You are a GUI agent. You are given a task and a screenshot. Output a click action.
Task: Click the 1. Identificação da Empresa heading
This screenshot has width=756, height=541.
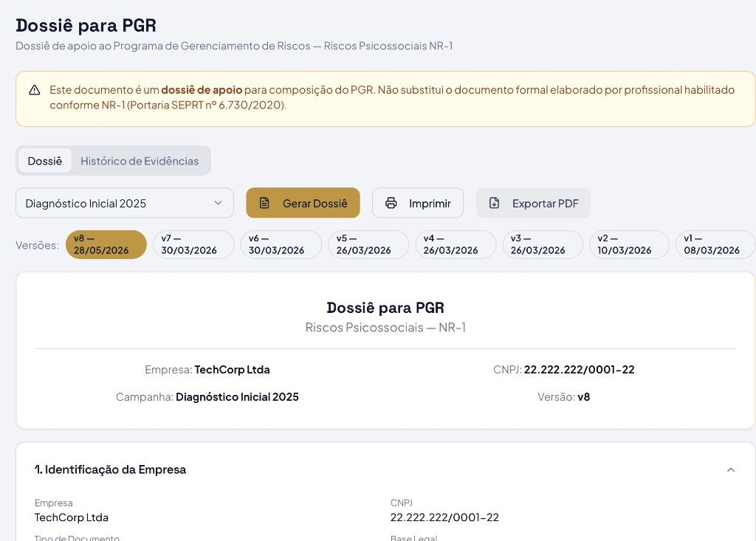pyautogui.click(x=111, y=469)
